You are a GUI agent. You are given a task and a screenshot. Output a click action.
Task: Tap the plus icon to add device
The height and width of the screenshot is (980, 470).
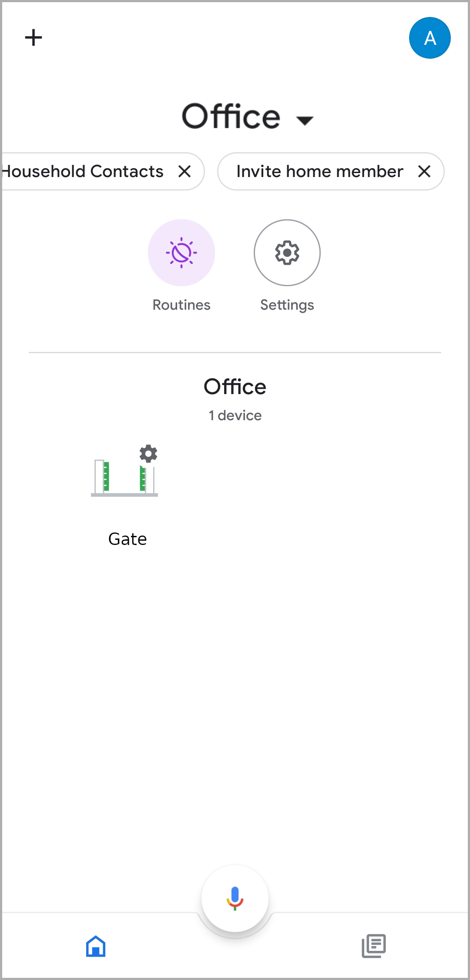[x=34, y=37]
